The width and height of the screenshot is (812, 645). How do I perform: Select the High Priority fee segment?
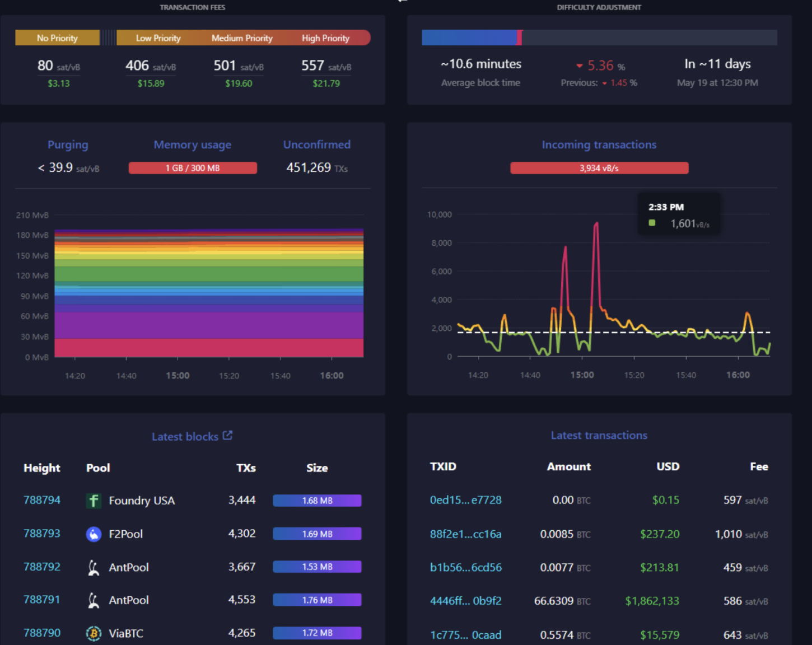click(x=326, y=38)
